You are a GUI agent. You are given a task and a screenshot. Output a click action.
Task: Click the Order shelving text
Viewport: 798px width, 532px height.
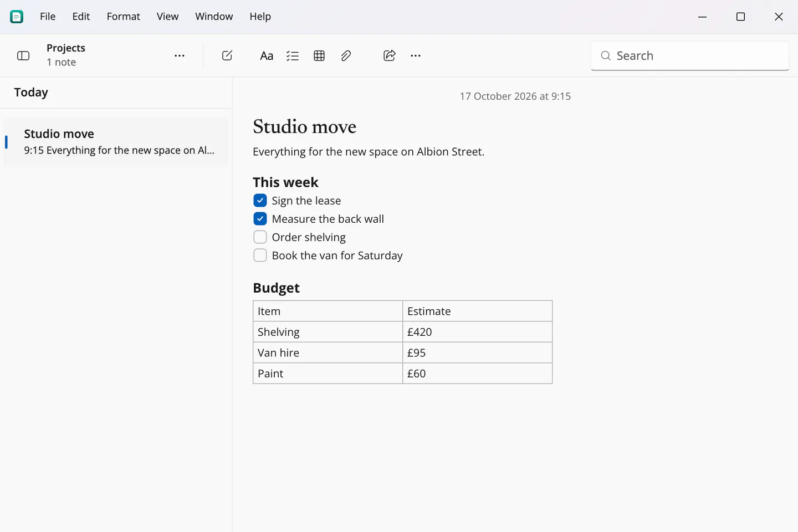click(309, 237)
